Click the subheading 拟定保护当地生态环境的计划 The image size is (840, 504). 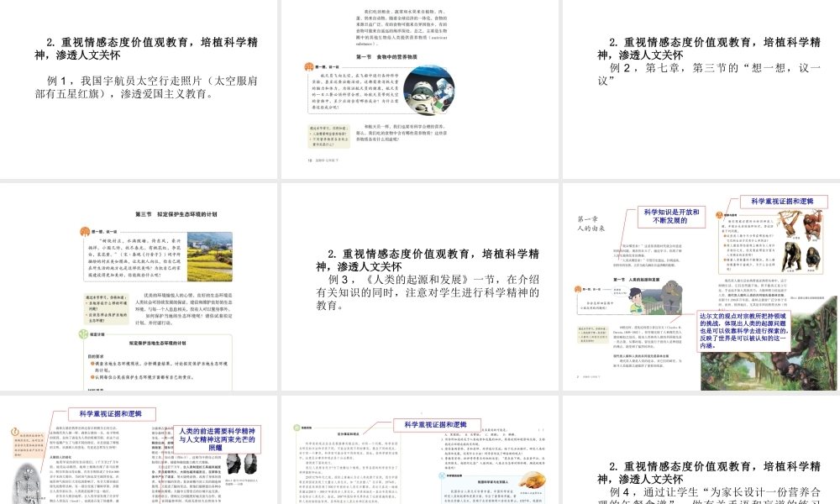pos(157,344)
